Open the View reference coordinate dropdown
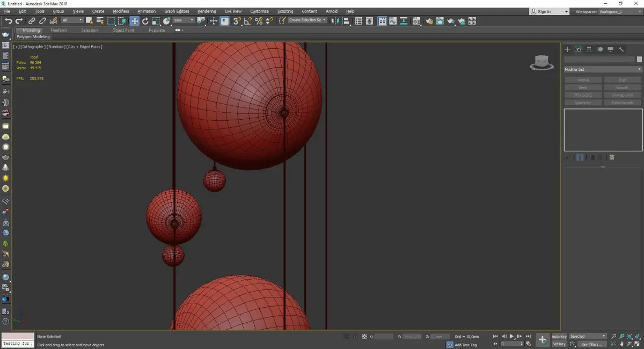The width and height of the screenshot is (644, 349). pyautogui.click(x=184, y=20)
